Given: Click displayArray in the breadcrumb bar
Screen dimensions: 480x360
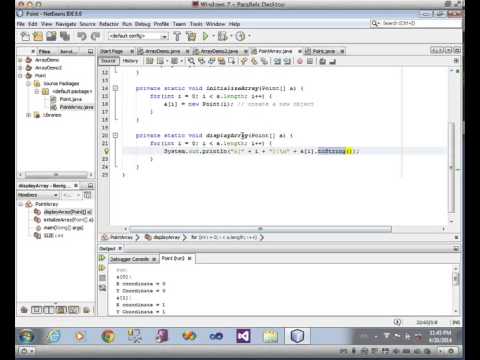Looking at the screenshot, I should click(166, 237).
